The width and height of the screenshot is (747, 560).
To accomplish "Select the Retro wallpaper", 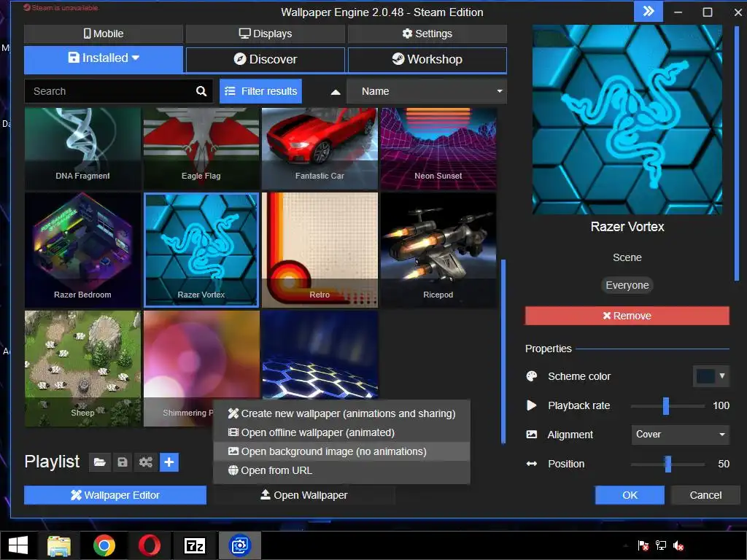I will pos(320,250).
